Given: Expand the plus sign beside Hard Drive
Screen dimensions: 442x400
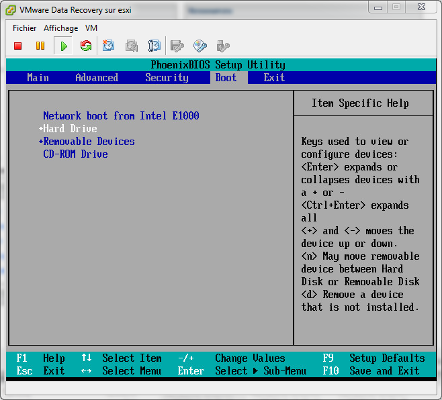Looking at the screenshot, I should (41, 128).
